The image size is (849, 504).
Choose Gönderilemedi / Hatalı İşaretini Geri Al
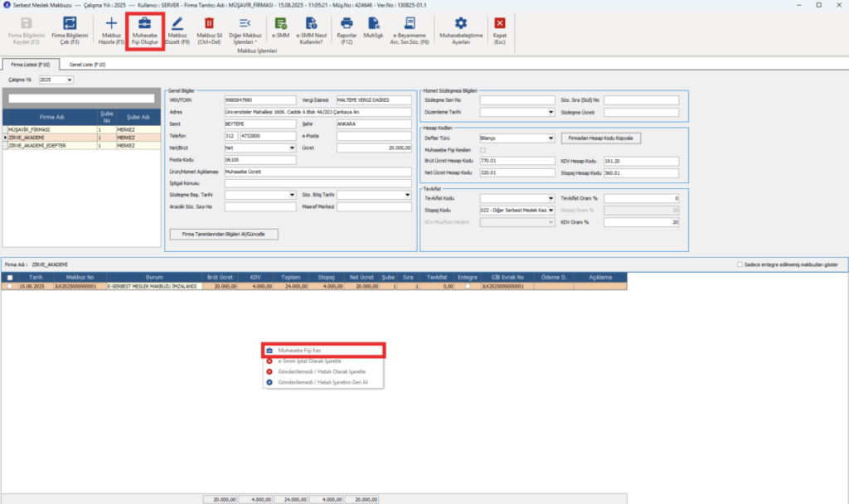[323, 382]
